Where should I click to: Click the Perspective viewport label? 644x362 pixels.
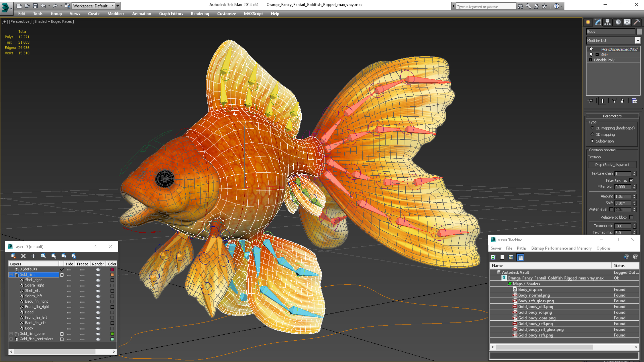pyautogui.click(x=20, y=21)
